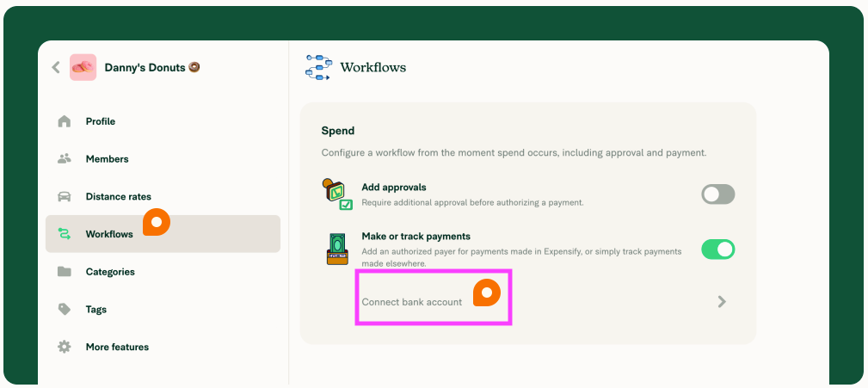868x388 pixels.
Task: Click the Workflows page title
Action: tap(372, 67)
